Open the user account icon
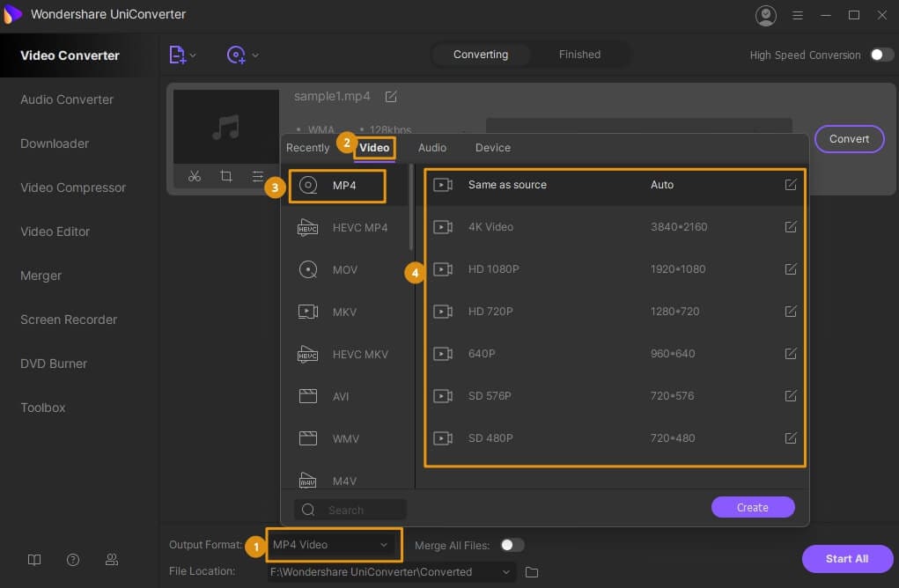899x588 pixels. coord(765,16)
